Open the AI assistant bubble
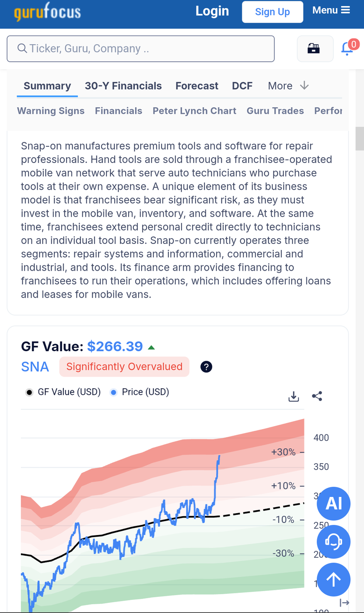 [334, 503]
